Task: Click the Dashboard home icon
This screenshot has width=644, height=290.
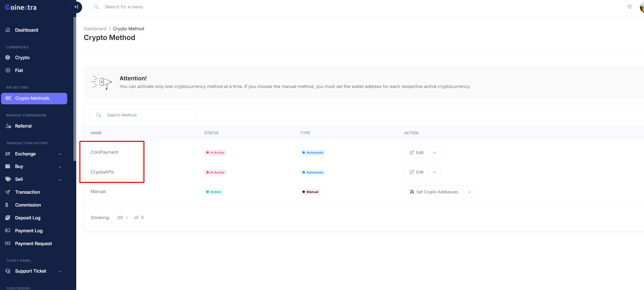Action: coord(8,30)
